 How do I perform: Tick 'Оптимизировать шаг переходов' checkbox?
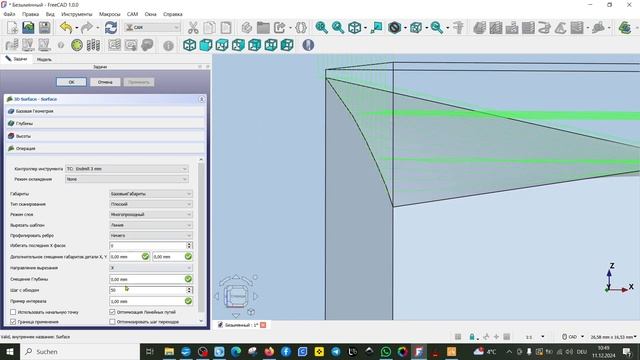112,322
